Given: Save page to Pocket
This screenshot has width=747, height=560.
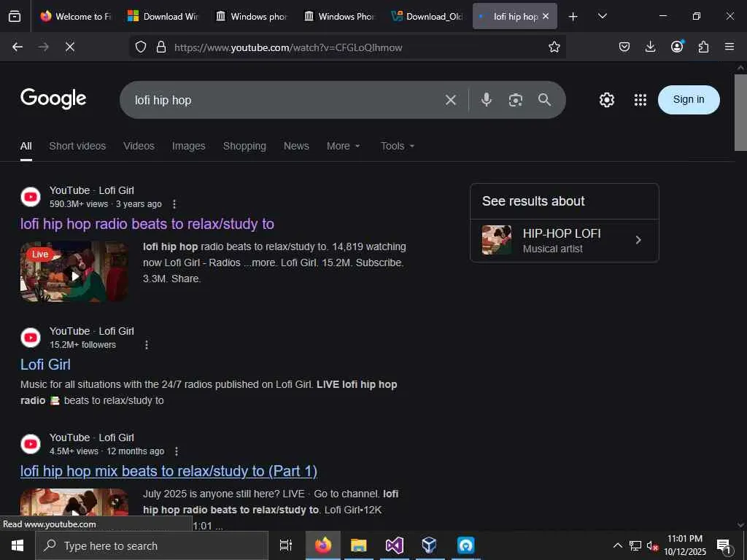Looking at the screenshot, I should (x=624, y=47).
